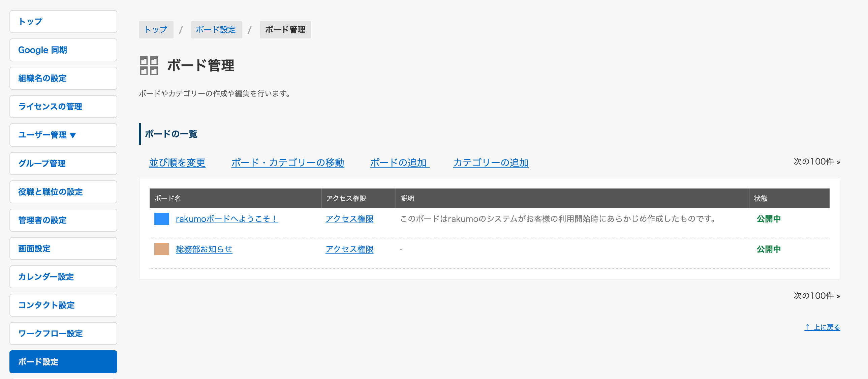Screen dimensions: 868x379
Task: Open アクセス権限 for 総務部お知らせ
Action: 349,249
